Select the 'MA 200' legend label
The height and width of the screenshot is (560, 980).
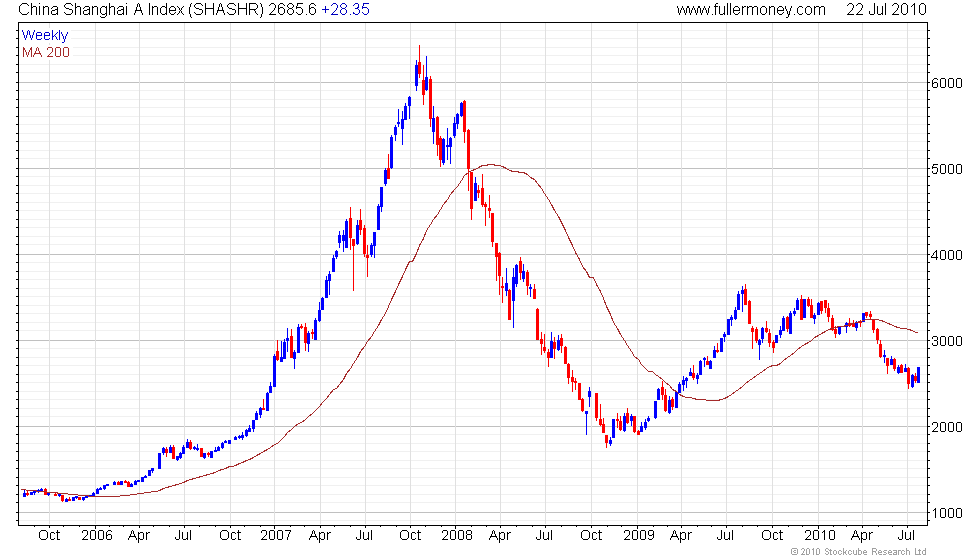[46, 52]
